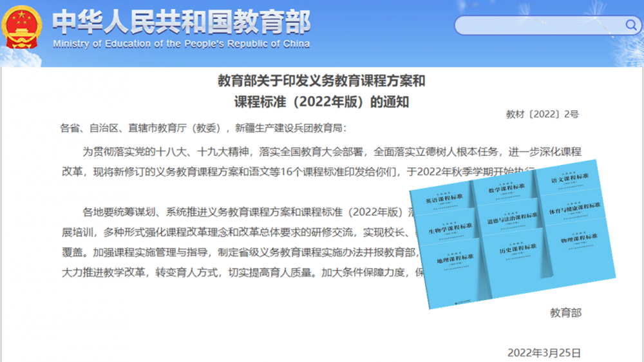The width and height of the screenshot is (644, 362).
Task: Click the Ministry of Education English subtitle
Action: tap(181, 44)
